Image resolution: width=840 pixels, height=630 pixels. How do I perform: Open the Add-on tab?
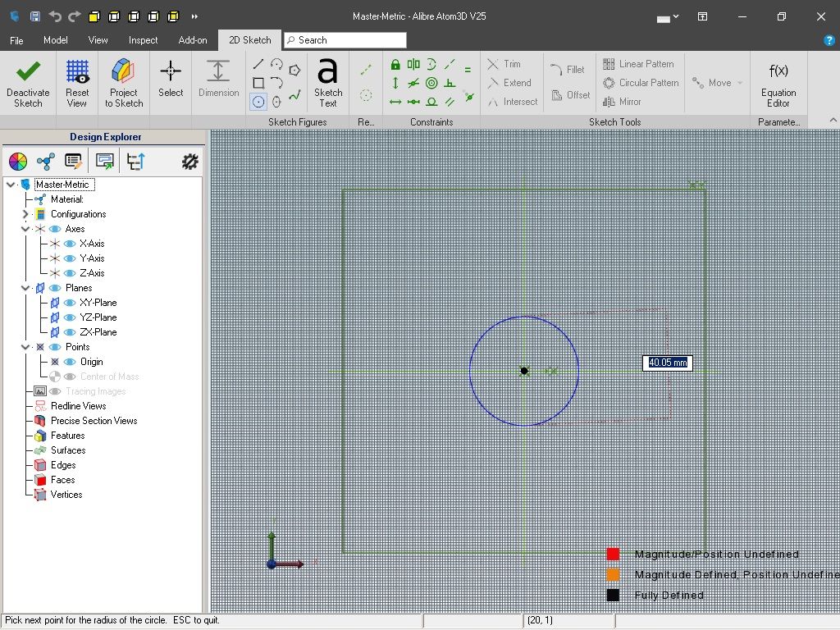(193, 40)
